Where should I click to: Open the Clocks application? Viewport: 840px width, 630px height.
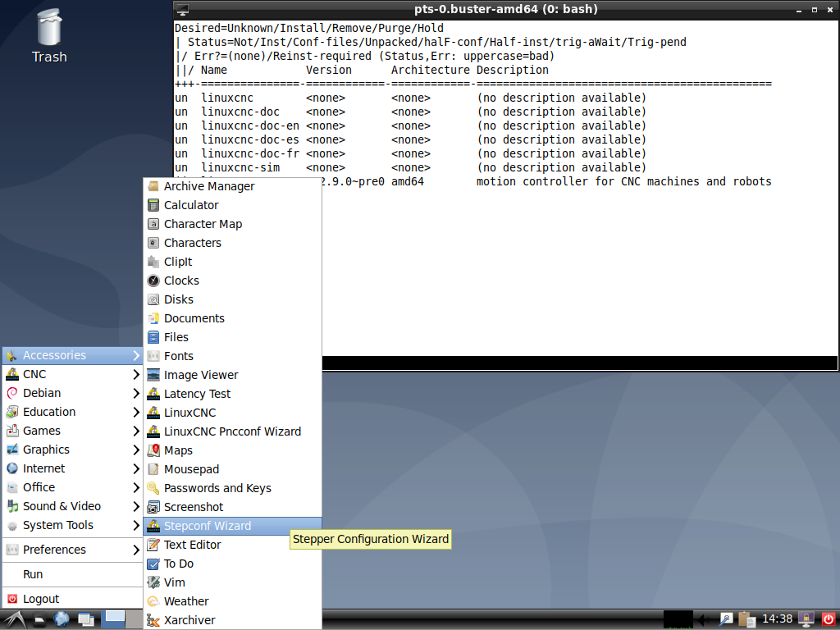(x=232, y=281)
